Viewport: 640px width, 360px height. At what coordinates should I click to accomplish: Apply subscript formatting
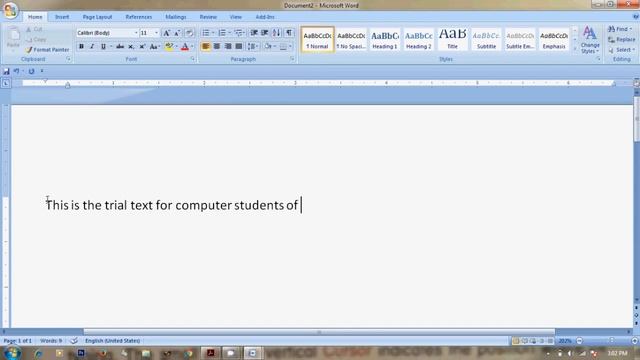pyautogui.click(x=131, y=47)
